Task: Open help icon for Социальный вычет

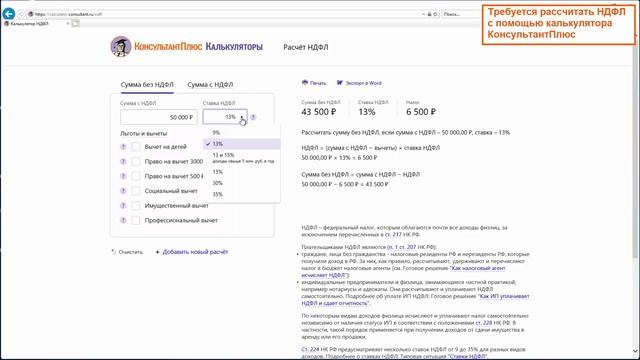Action: pyautogui.click(x=123, y=191)
